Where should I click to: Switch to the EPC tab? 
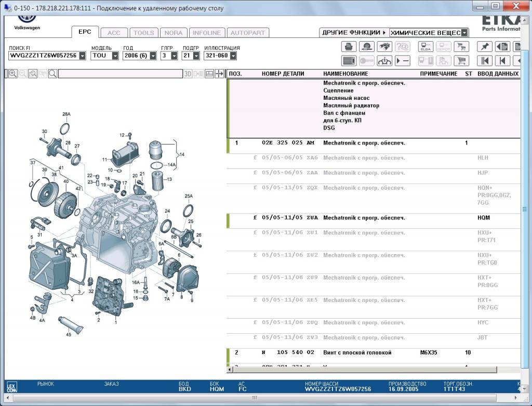click(x=85, y=32)
